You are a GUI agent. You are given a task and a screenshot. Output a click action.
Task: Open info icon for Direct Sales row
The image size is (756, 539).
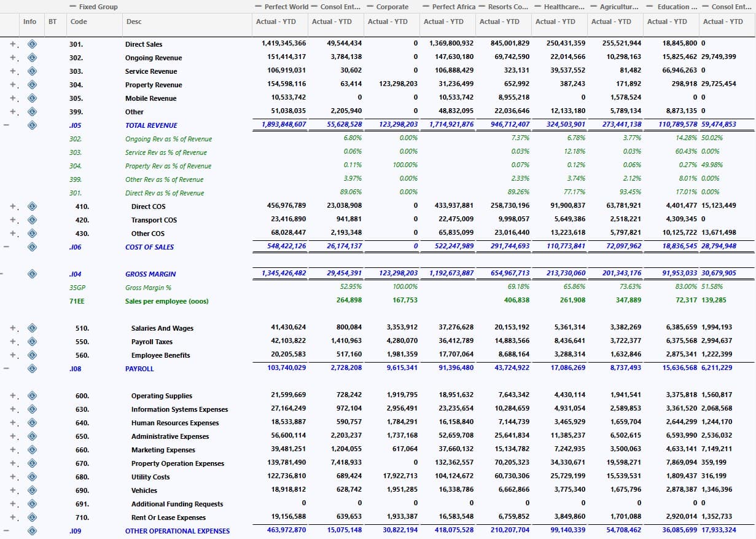tap(33, 44)
